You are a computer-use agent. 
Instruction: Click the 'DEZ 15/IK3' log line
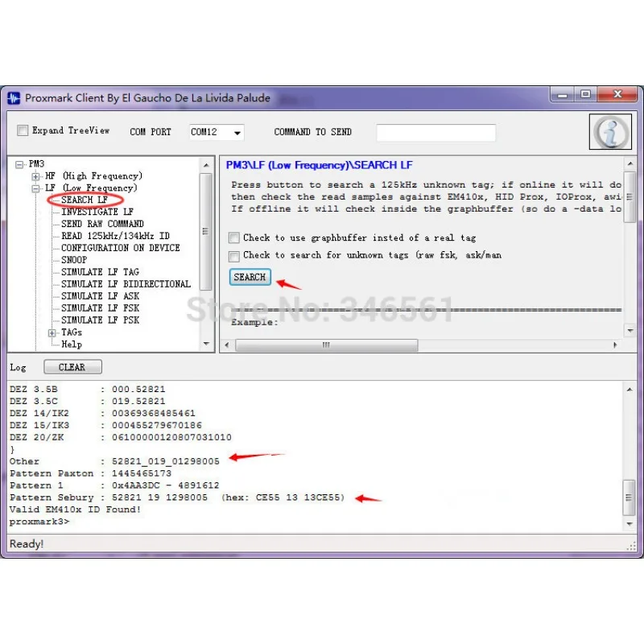(x=106, y=426)
